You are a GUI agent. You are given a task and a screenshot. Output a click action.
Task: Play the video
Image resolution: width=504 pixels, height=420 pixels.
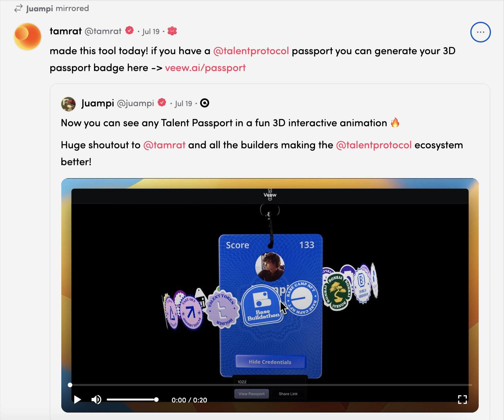pos(77,400)
